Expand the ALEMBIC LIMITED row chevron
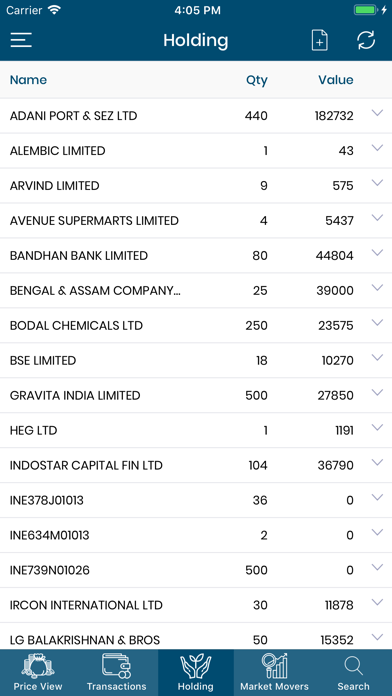Screen dimensions: 392x696 (x=377, y=148)
